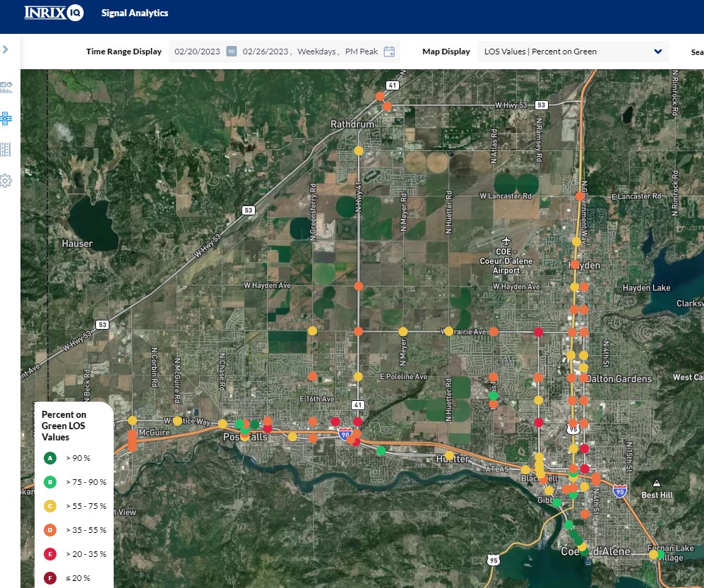Click the Weekdays filter text
Viewport: 704px width, 588px height.
(x=316, y=52)
